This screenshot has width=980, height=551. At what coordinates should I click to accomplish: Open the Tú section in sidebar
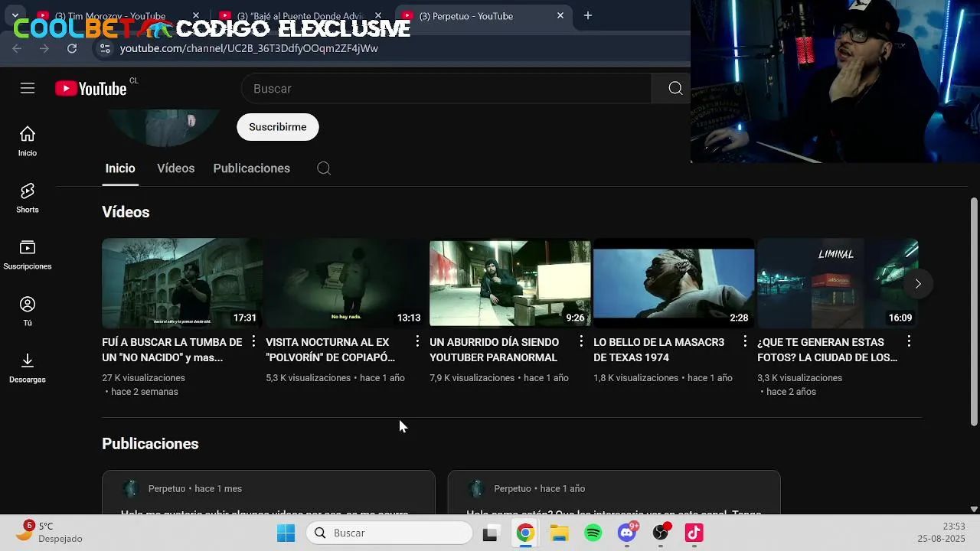[x=28, y=311]
